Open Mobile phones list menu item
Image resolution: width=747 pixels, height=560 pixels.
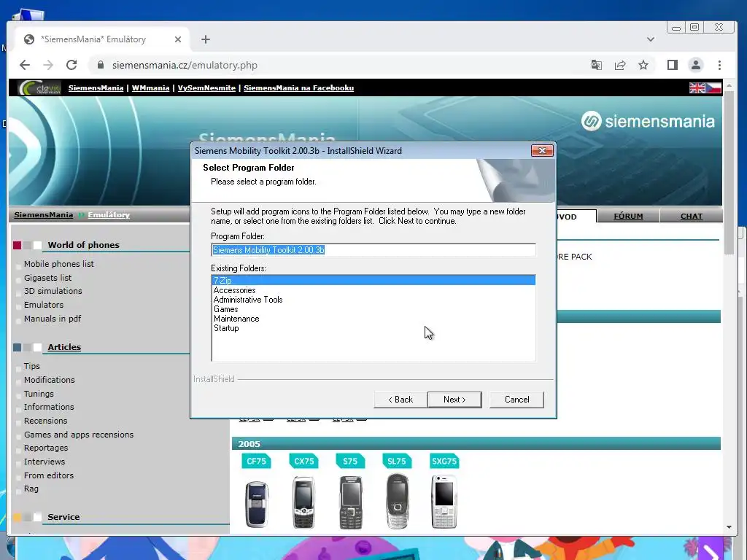pos(58,264)
